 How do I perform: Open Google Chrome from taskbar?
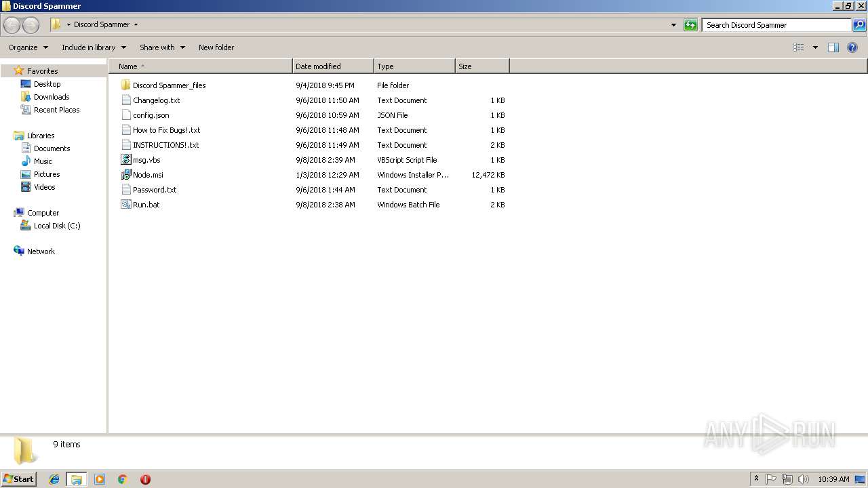123,479
